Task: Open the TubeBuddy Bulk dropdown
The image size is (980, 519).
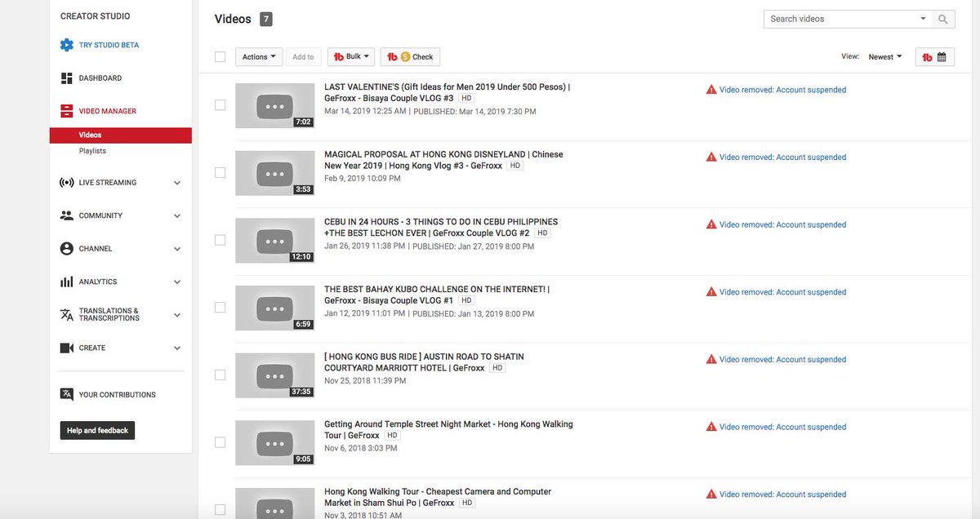Action: coord(351,57)
